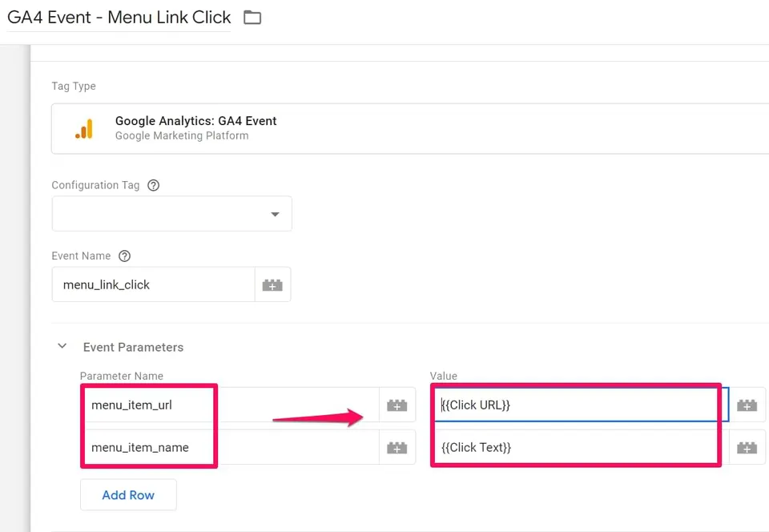The width and height of the screenshot is (769, 532).
Task: Click the Event Name help icon
Action: pyautogui.click(x=125, y=256)
